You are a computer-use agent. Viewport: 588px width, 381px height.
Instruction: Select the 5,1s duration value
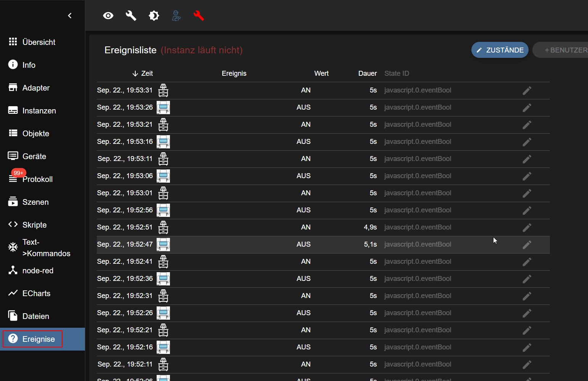(x=370, y=244)
